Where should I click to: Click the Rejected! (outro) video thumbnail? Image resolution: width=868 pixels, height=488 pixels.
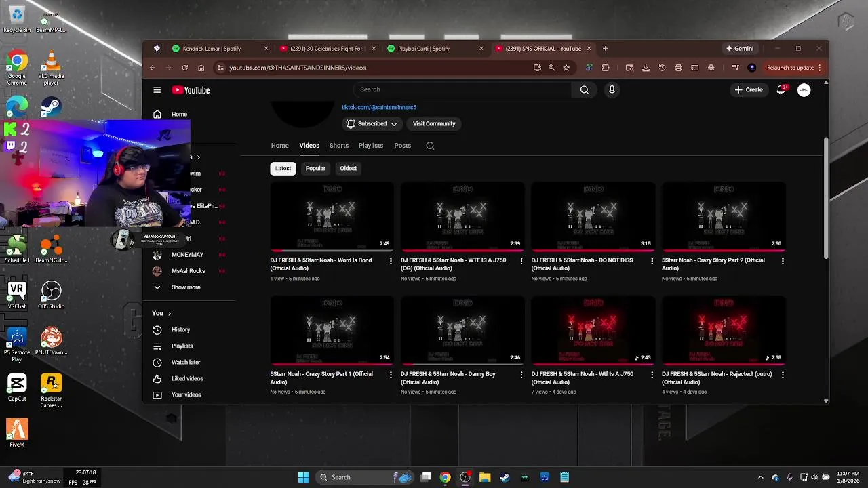[724, 330]
